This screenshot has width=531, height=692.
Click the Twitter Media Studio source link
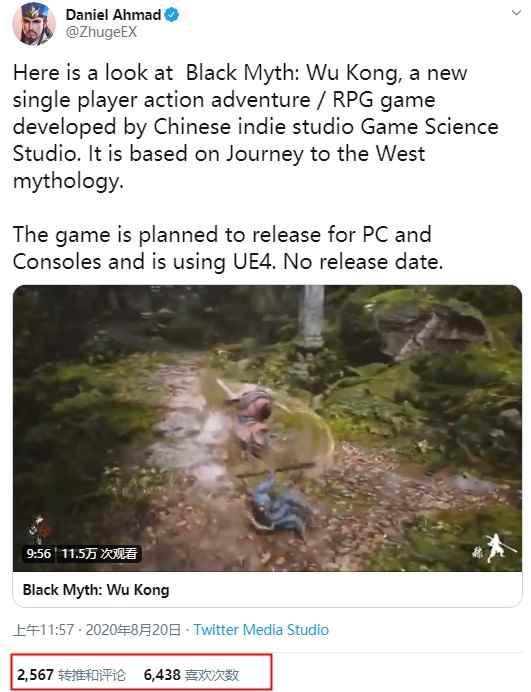[x=261, y=629]
